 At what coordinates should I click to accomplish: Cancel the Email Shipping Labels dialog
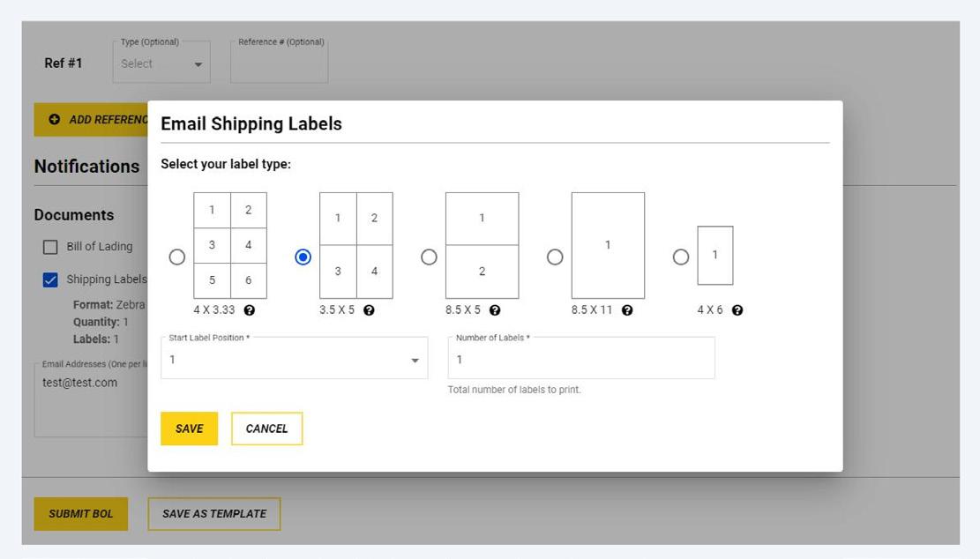[266, 429]
